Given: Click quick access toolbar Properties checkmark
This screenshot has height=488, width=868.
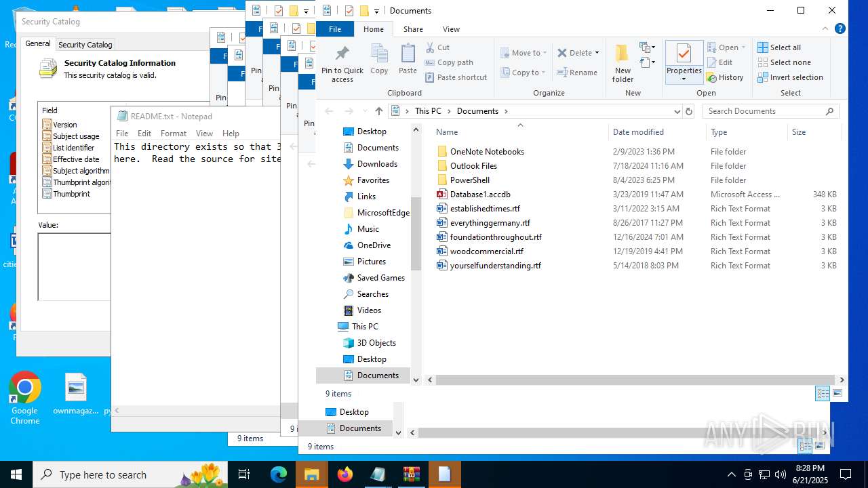Looking at the screenshot, I should [349, 11].
